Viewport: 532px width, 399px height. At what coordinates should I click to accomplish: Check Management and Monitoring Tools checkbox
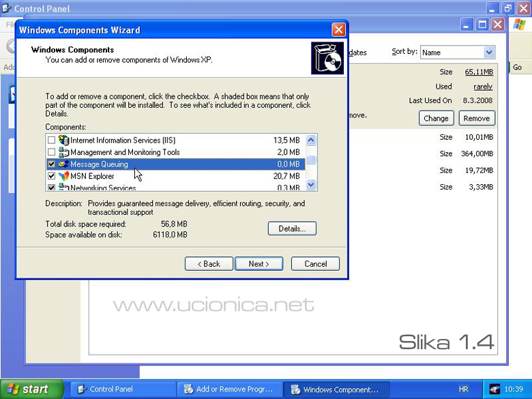pyautogui.click(x=51, y=152)
